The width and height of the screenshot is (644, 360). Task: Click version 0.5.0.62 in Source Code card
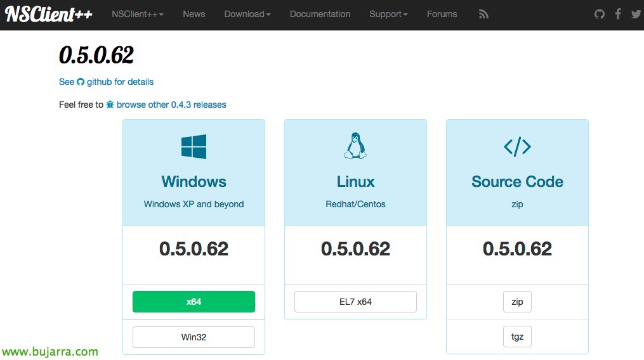pyautogui.click(x=517, y=248)
